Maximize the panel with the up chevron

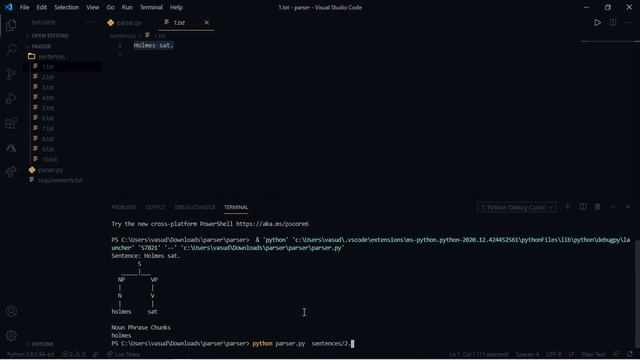[613, 207]
